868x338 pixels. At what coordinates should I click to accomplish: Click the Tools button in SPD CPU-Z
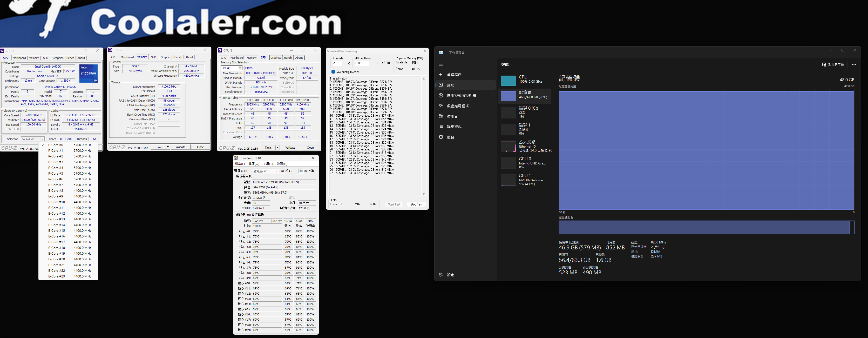[x=268, y=147]
